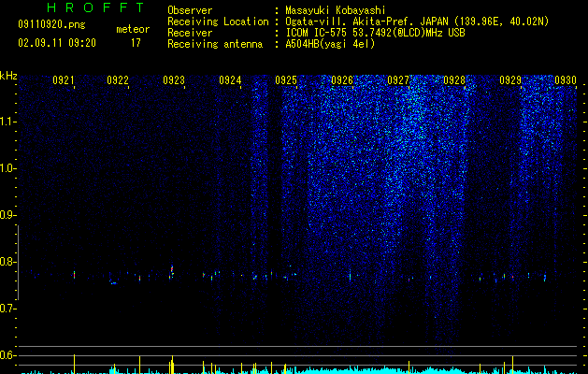Screen dimensions: 588x374
Task: Click the kHz axis unit label
Action: point(8,76)
